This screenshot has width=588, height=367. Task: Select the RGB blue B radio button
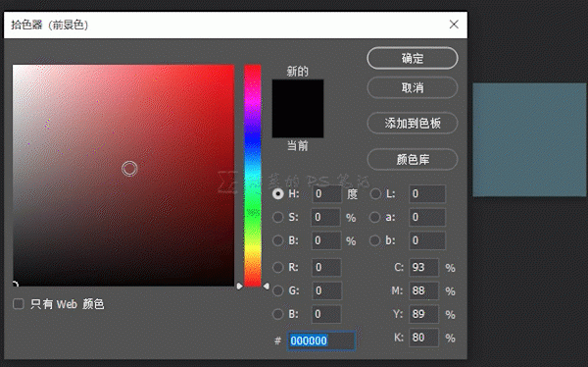click(x=278, y=314)
